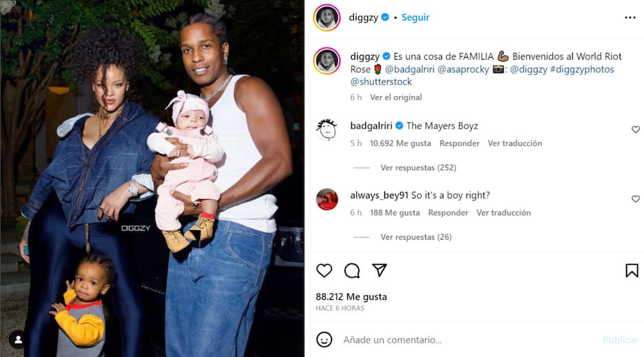Image resolution: width=644 pixels, height=357 pixels.
Task: Open the three-dots more options menu
Action: point(630,17)
